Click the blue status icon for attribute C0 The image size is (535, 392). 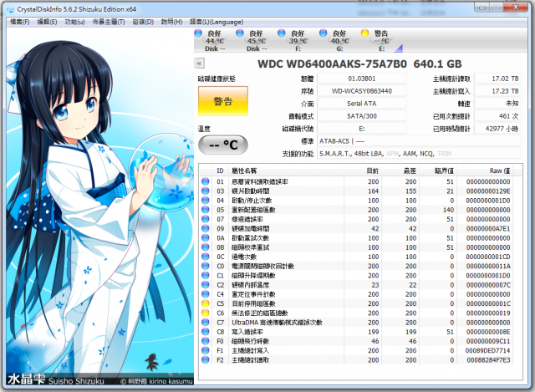[206, 266]
